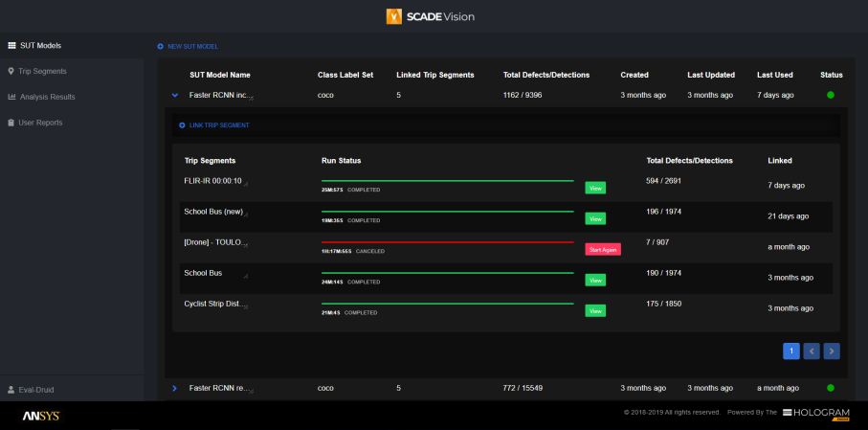868x430 pixels.
Task: Click the Cyclist Strip Dist... progress bar
Action: pos(447,304)
